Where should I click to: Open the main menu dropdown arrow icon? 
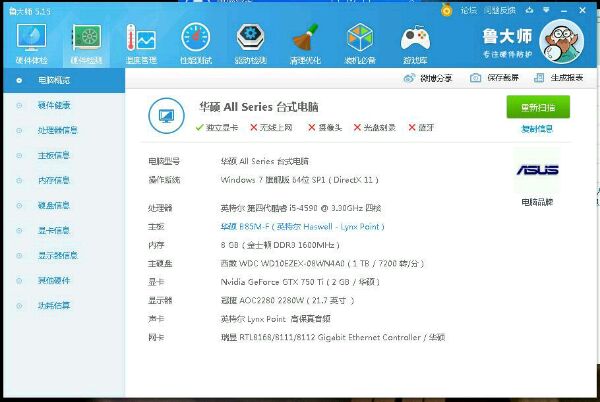pyautogui.click(x=546, y=10)
